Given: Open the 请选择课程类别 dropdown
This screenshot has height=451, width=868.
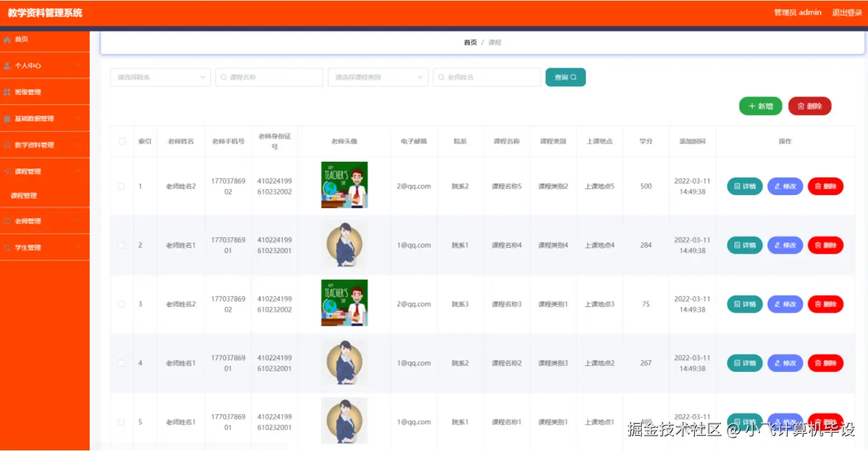Looking at the screenshot, I should (x=378, y=77).
